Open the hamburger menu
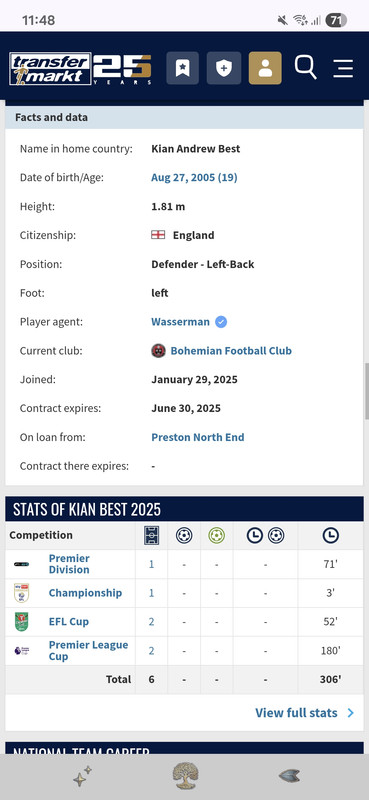Screen dimensions: 369x800 click(x=343, y=68)
